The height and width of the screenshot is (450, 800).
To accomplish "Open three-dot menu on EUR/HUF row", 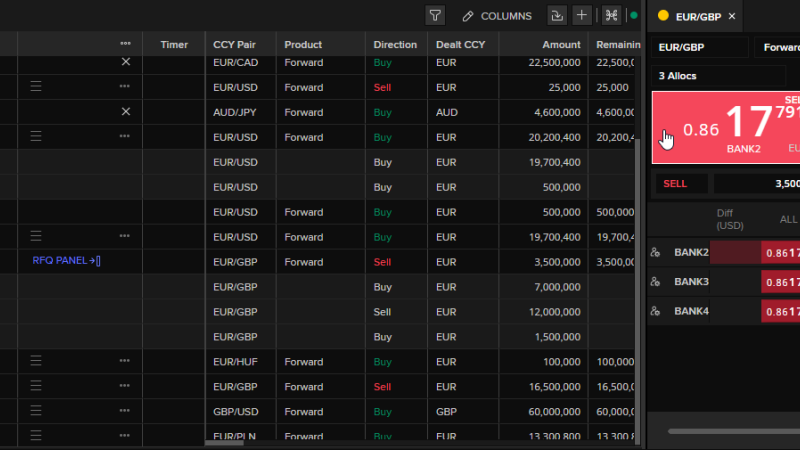I will pos(125,361).
